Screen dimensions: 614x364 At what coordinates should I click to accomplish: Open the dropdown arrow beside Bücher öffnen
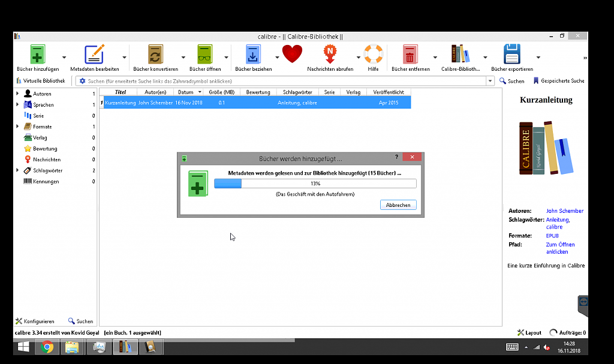point(226,58)
